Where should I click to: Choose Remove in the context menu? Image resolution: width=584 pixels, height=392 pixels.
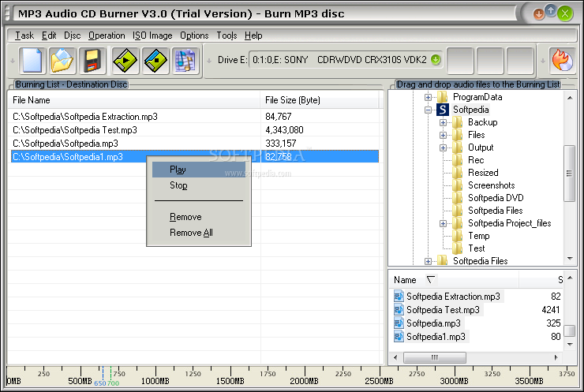pyautogui.click(x=199, y=217)
